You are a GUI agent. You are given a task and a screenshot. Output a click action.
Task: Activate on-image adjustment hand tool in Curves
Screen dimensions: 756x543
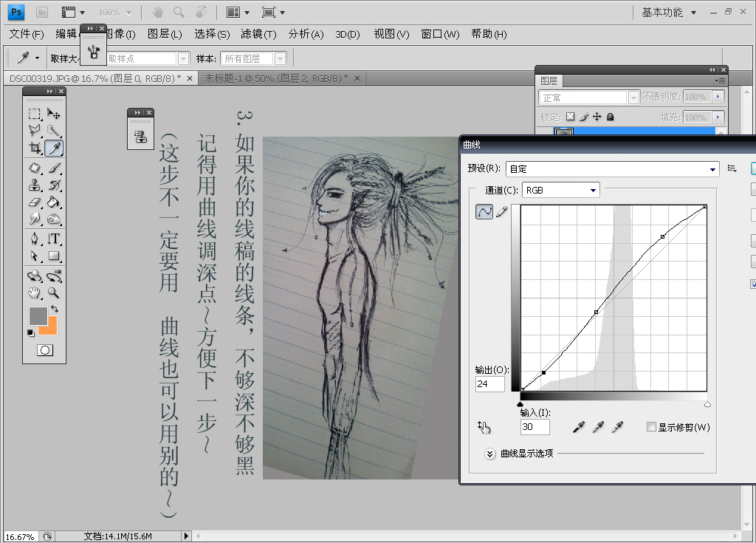click(484, 426)
